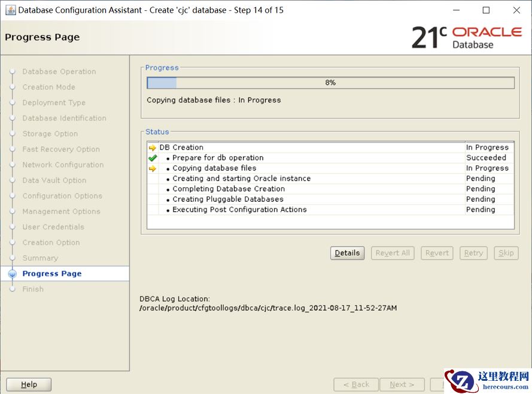
Task: Click Creating Pluggable Databases row
Action: pyautogui.click(x=330, y=199)
